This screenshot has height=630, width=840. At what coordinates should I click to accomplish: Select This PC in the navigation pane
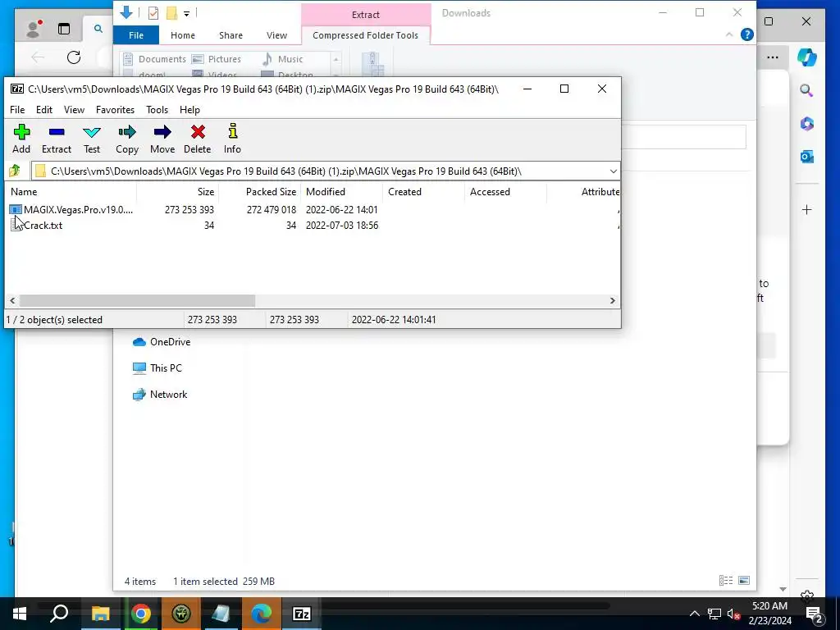pos(157,368)
